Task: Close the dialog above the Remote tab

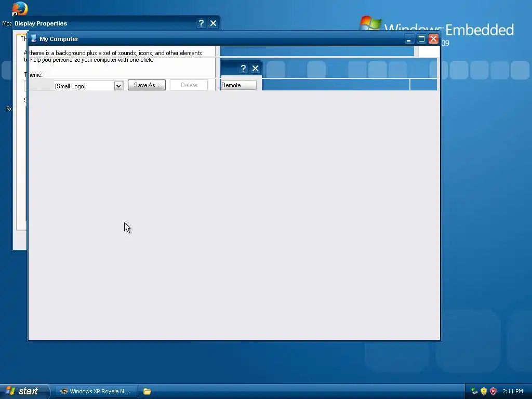Action: point(255,69)
